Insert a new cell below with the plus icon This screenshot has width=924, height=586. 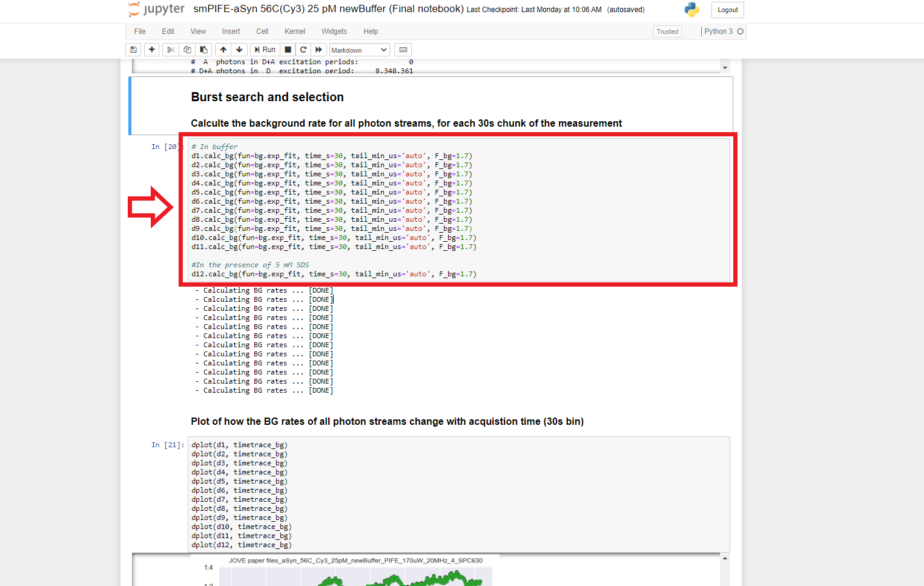click(151, 50)
